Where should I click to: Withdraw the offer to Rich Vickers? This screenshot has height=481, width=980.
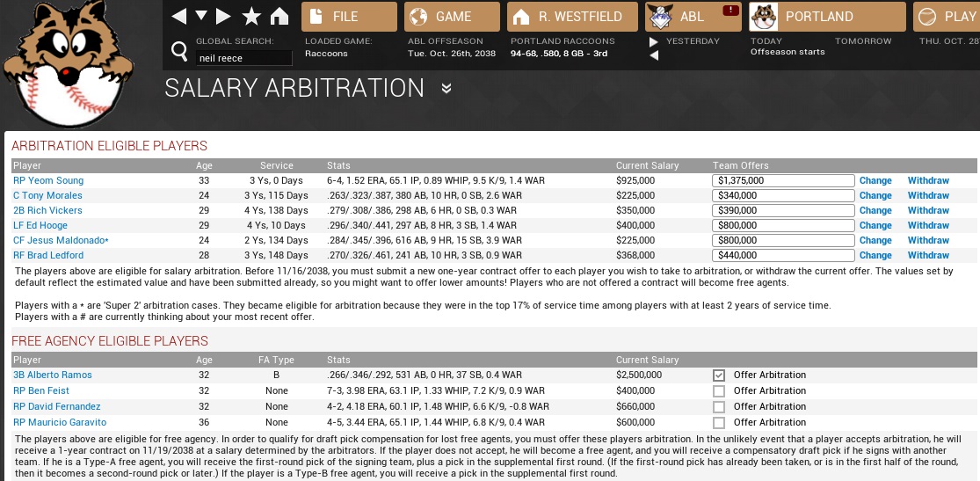pyautogui.click(x=928, y=210)
